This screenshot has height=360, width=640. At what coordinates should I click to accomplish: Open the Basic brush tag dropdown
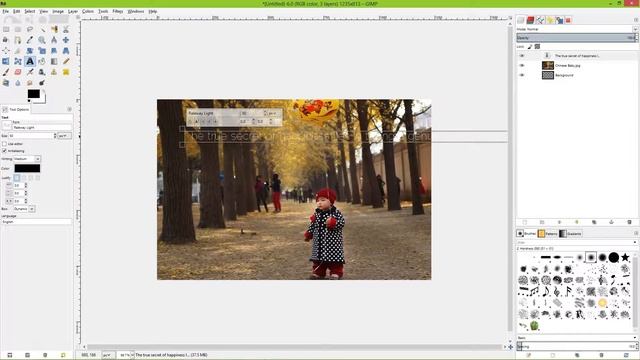pyautogui.click(x=576, y=338)
